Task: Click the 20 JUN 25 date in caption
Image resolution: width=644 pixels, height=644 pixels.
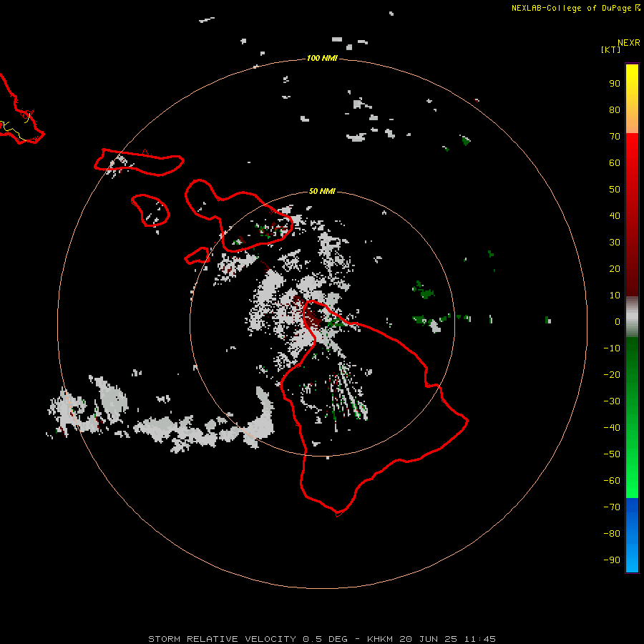Action: pyautogui.click(x=429, y=639)
